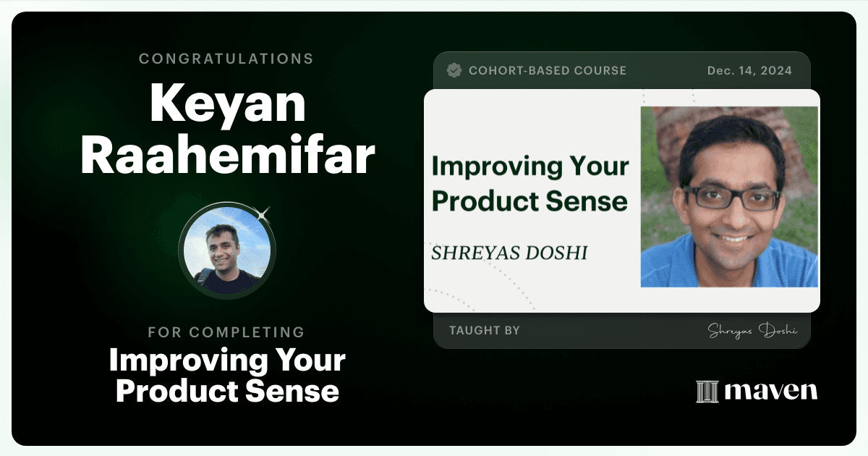Image resolution: width=868 pixels, height=456 pixels.
Task: Click Shreyas Doshi's instructor photo
Action: point(728,196)
